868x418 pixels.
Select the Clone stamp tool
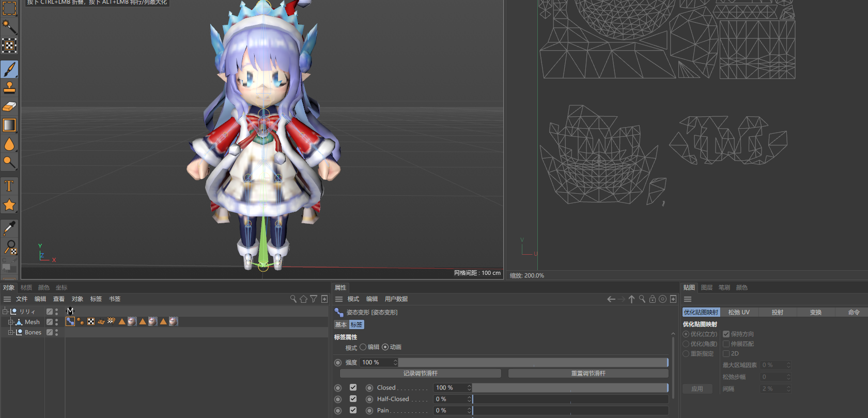coord(9,87)
